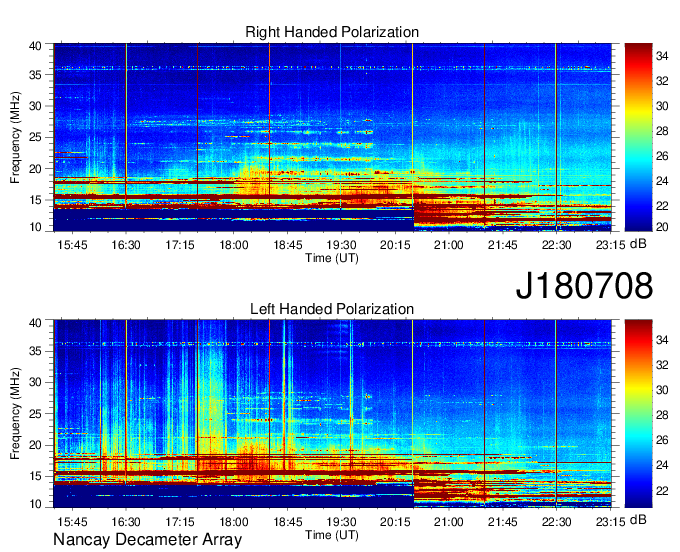
Task: Click 18:45 tick on Right Handed time axis
Action: (288, 245)
